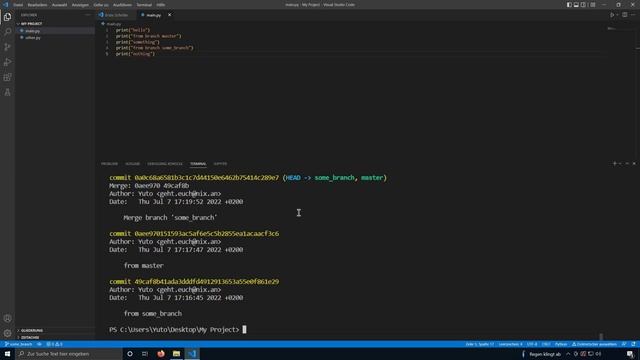Click Dolmetscher auswählen in status bar
This screenshot has height=360, width=640.
click(x=594, y=344)
